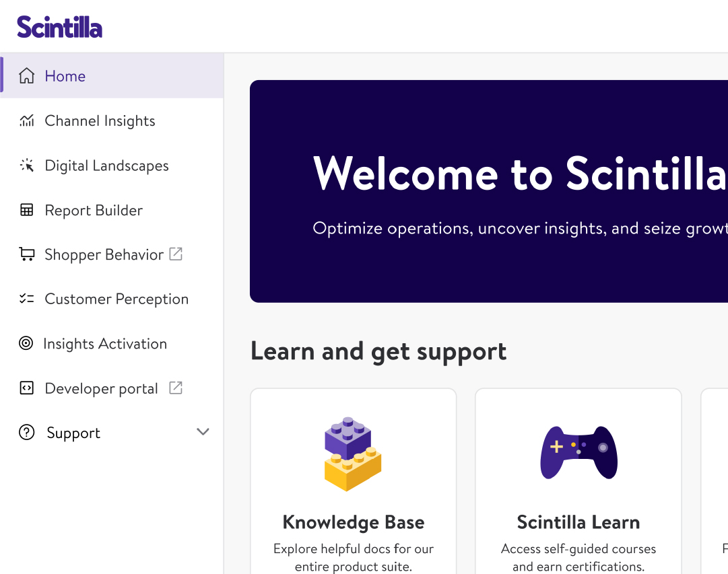Click the Digital Landscapes cursor icon
Screen dimensions: 728x574
(26, 166)
